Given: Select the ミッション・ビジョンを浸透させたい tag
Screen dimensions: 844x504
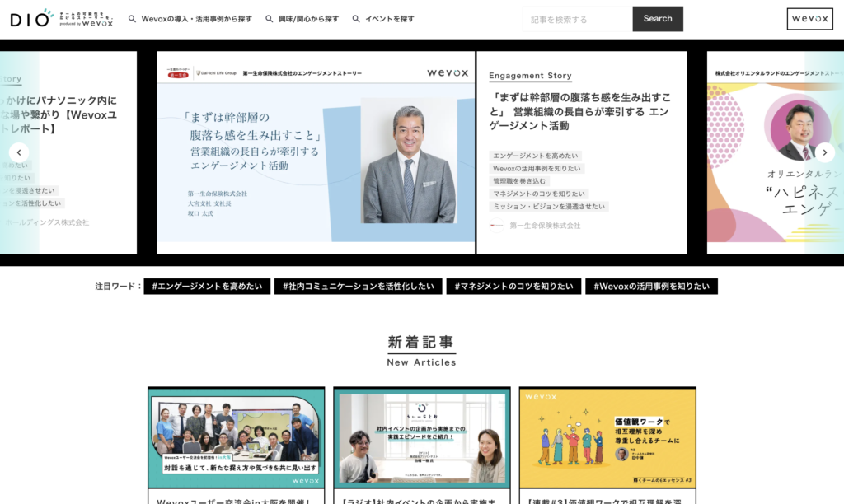Looking at the screenshot, I should pyautogui.click(x=549, y=207).
